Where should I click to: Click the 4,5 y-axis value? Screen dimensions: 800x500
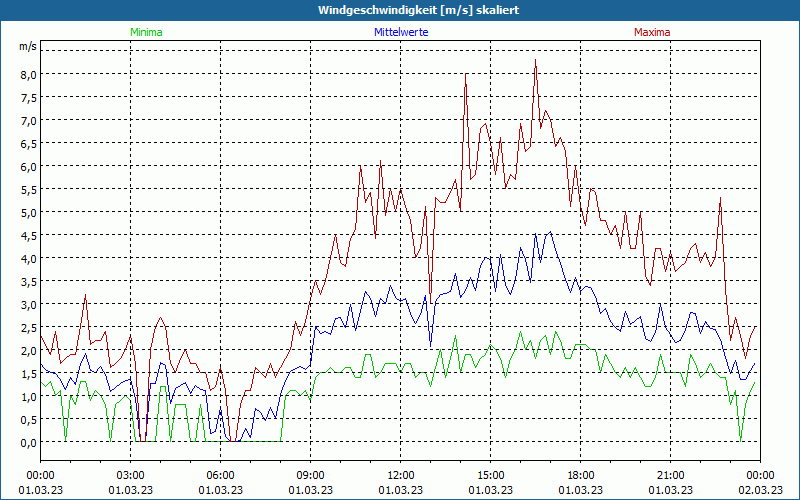(29, 235)
